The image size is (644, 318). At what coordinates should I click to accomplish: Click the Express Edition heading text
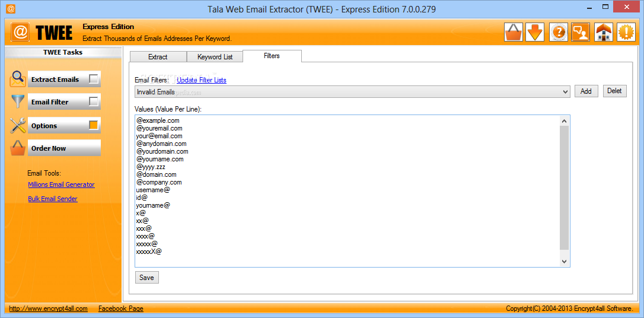(108, 27)
